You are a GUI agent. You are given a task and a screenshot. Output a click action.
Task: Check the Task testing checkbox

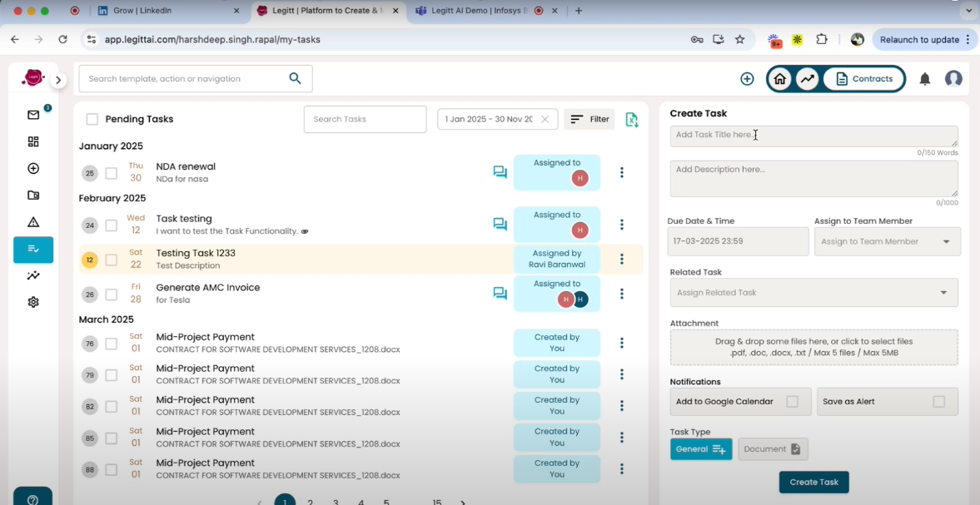point(112,225)
